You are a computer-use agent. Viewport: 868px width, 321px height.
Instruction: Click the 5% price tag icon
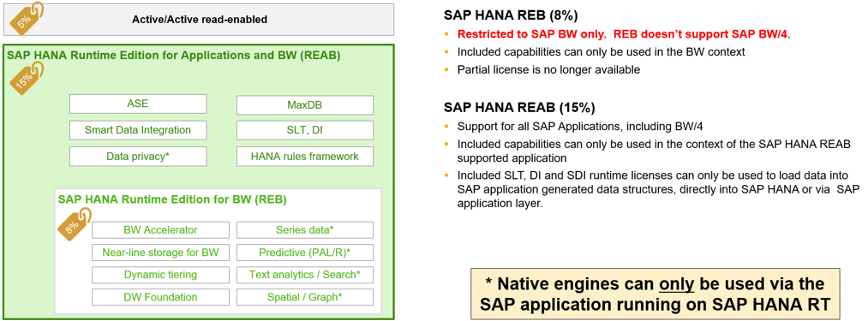[x=27, y=20]
